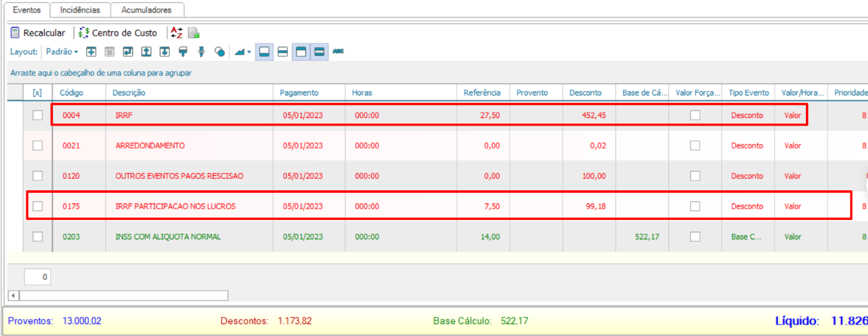Click the A-Z sort icon
This screenshot has width=868, height=336.
177,33
